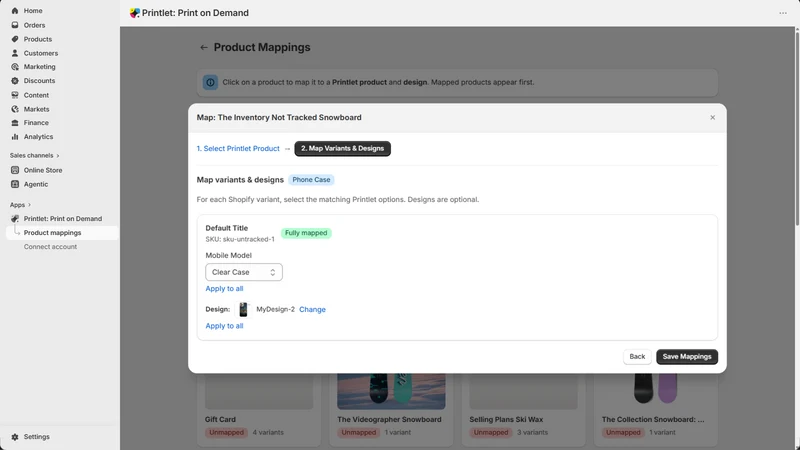This screenshot has width=800, height=450.
Task: Expand the Apps section
Action: pyautogui.click(x=20, y=205)
